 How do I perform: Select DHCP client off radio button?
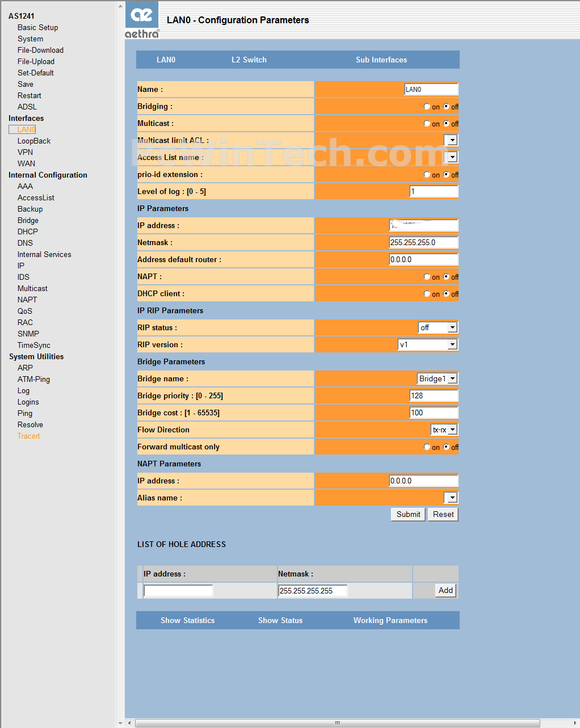446,293
